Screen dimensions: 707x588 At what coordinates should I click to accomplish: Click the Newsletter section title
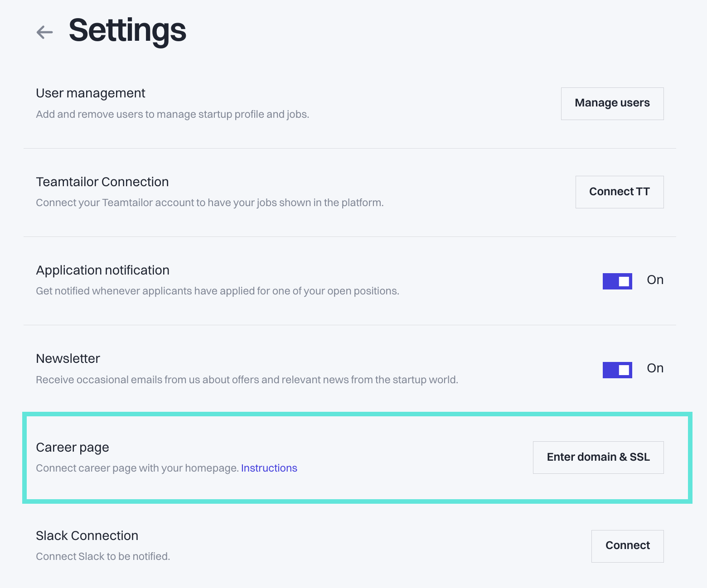point(68,358)
